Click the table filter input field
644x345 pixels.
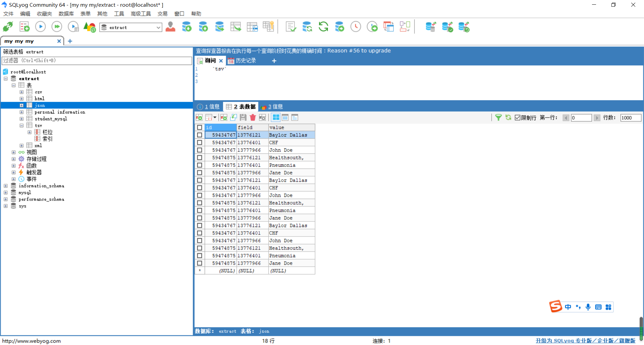pyautogui.click(x=97, y=61)
